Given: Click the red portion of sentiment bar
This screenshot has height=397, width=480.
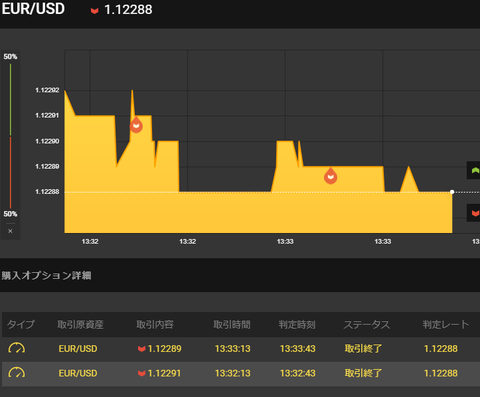Looking at the screenshot, I should tap(10, 172).
